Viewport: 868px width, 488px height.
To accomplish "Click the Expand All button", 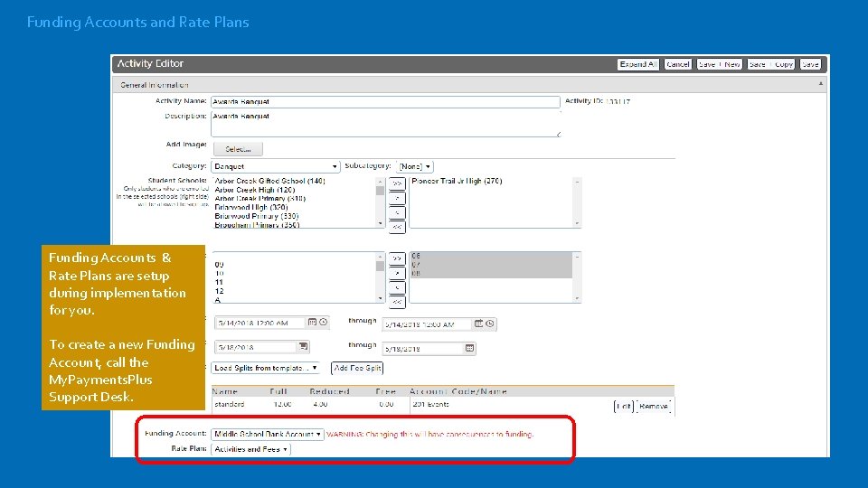I will [x=638, y=64].
